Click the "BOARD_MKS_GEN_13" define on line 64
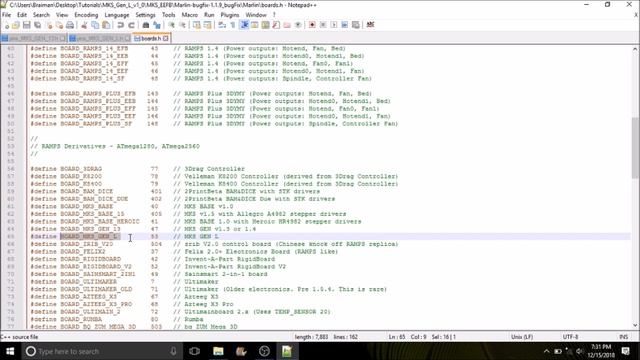Image resolution: width=640 pixels, height=360 pixels. pyautogui.click(x=90, y=229)
